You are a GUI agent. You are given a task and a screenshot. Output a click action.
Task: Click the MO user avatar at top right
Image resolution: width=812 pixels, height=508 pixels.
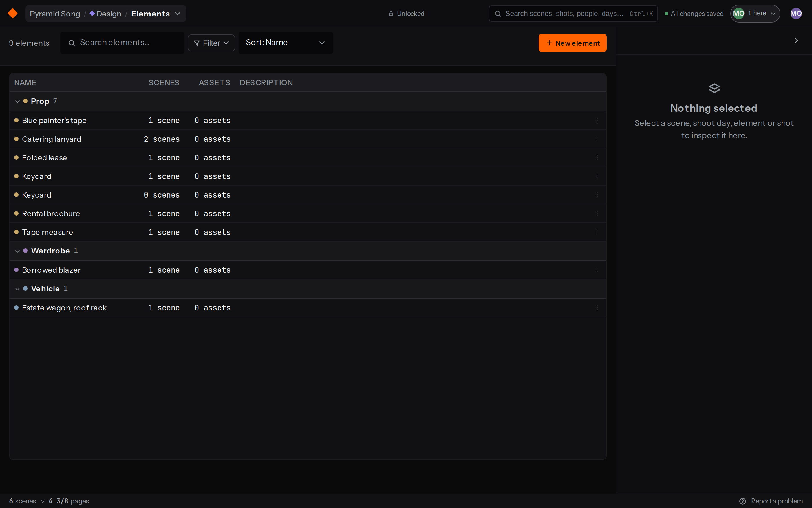(796, 14)
